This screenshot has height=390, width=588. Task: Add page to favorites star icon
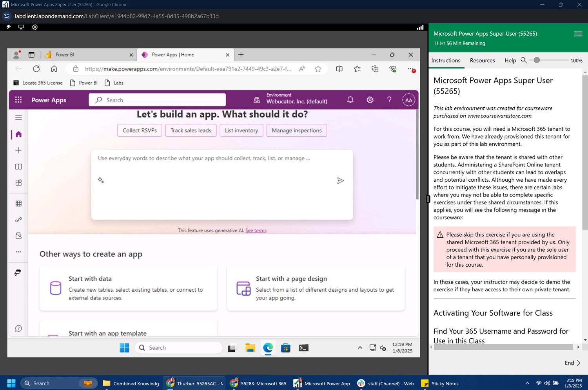pos(318,69)
